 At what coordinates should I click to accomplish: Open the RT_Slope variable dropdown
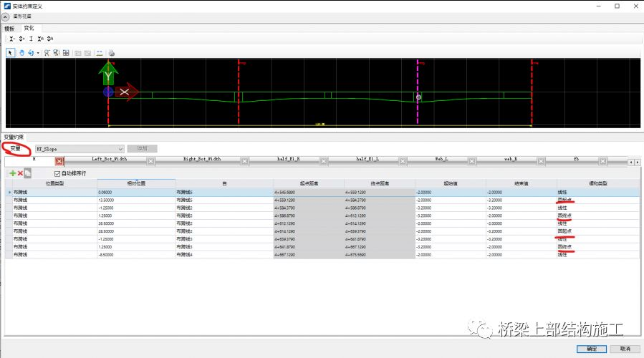(120, 149)
